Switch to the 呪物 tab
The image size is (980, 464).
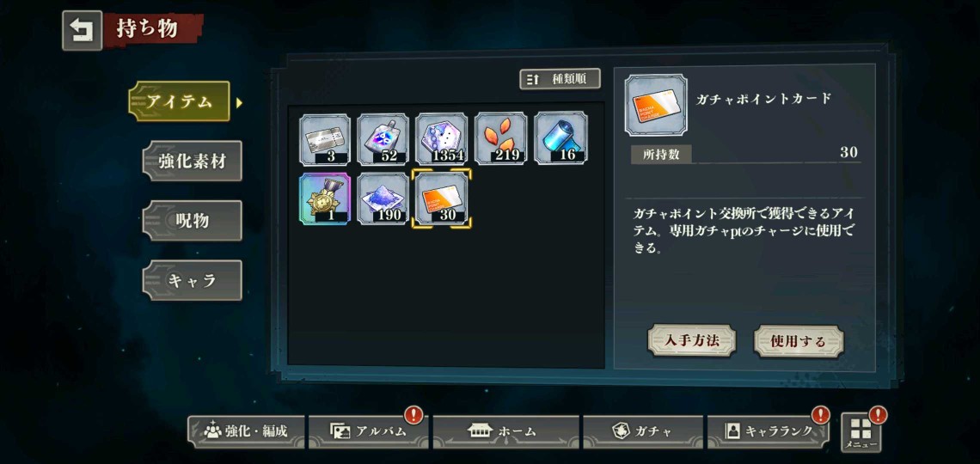click(x=192, y=221)
